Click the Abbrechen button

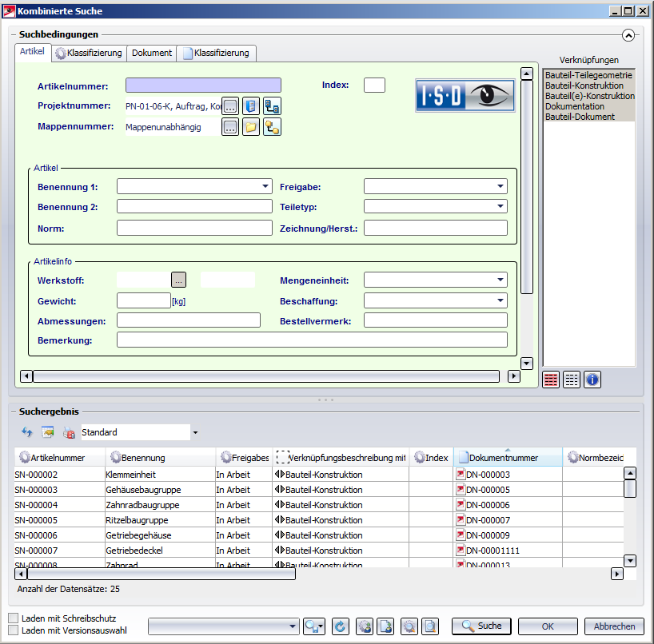coord(614,626)
